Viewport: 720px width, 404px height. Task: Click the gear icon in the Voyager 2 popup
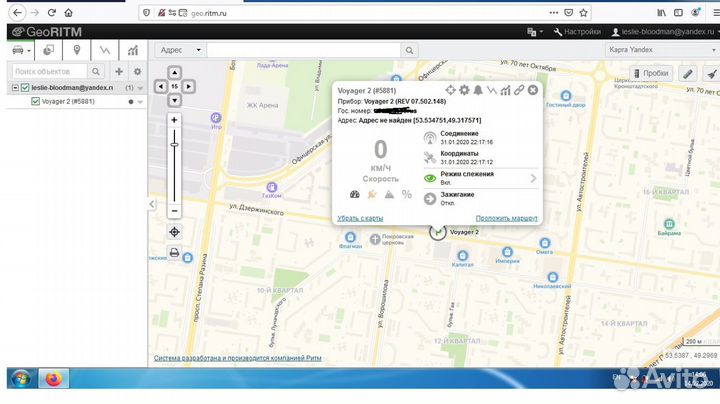(464, 91)
